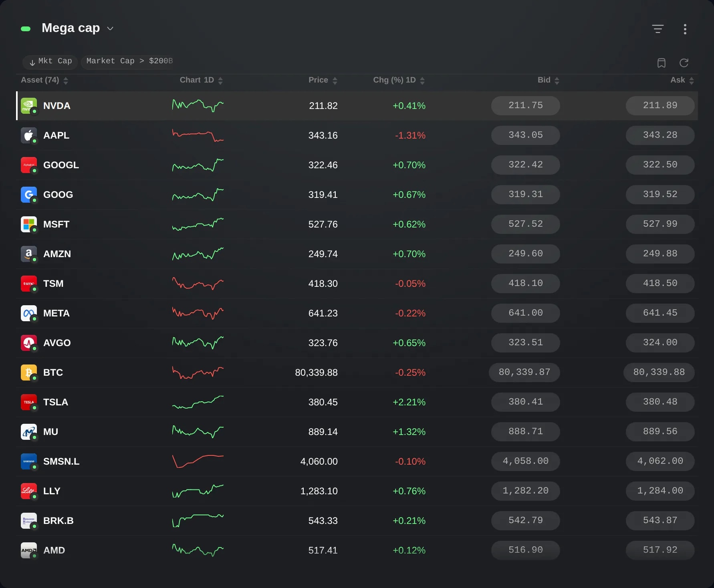Click BTC bid 80,339.87 button
714x588 pixels.
coord(524,373)
